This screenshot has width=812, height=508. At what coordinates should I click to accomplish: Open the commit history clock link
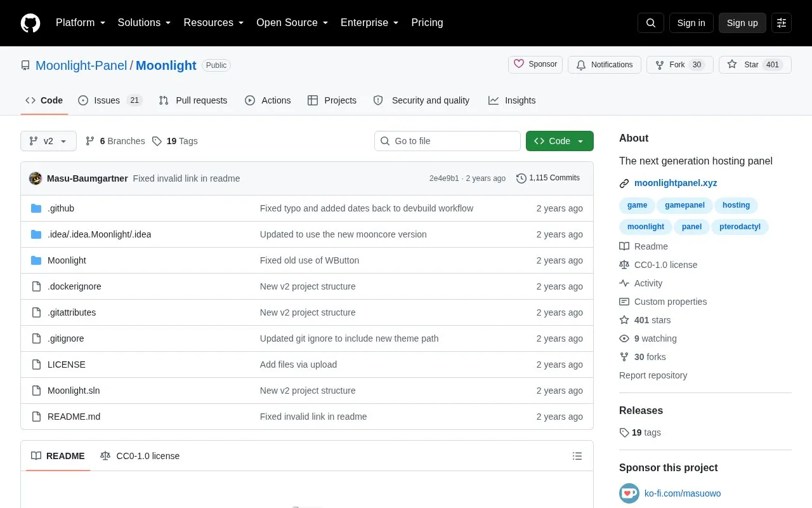[x=548, y=178]
